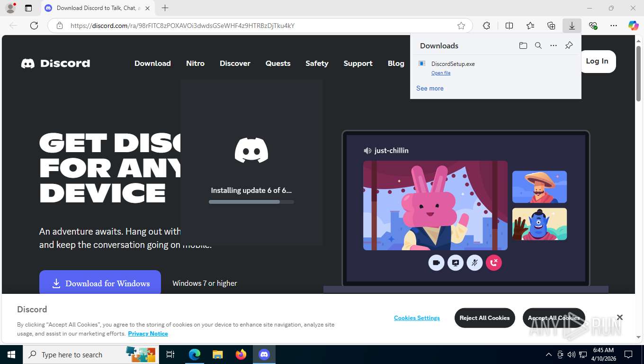Viewport: 644px width, 364px height.
Task: Open the Extensions puzzle icon
Action: click(486, 26)
